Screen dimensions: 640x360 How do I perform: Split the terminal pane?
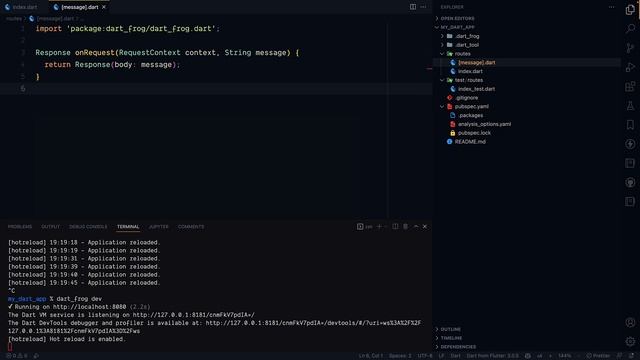pos(395,227)
